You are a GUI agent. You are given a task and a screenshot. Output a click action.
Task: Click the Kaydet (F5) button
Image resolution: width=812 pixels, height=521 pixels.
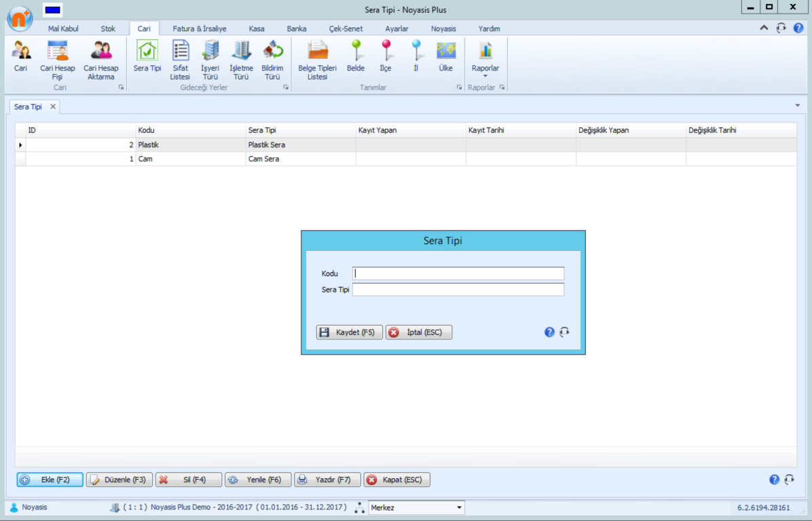[350, 332]
